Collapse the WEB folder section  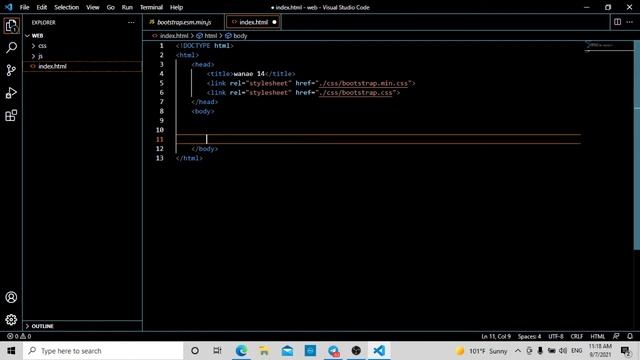[37, 36]
